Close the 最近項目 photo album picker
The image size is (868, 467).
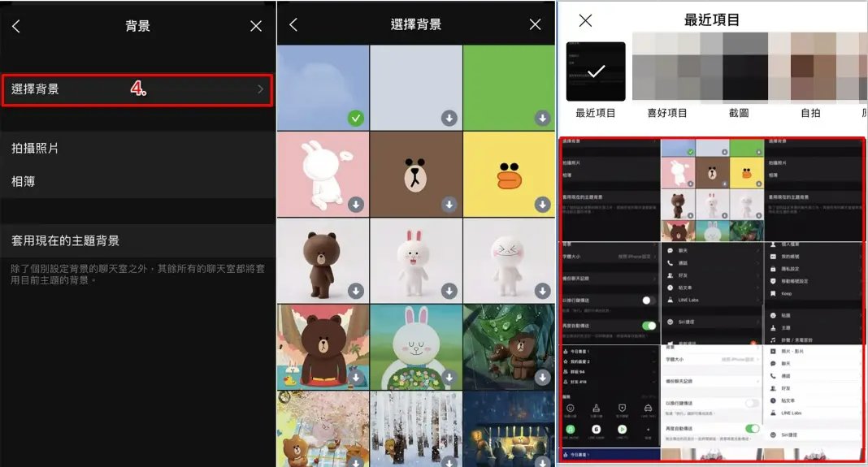585,20
